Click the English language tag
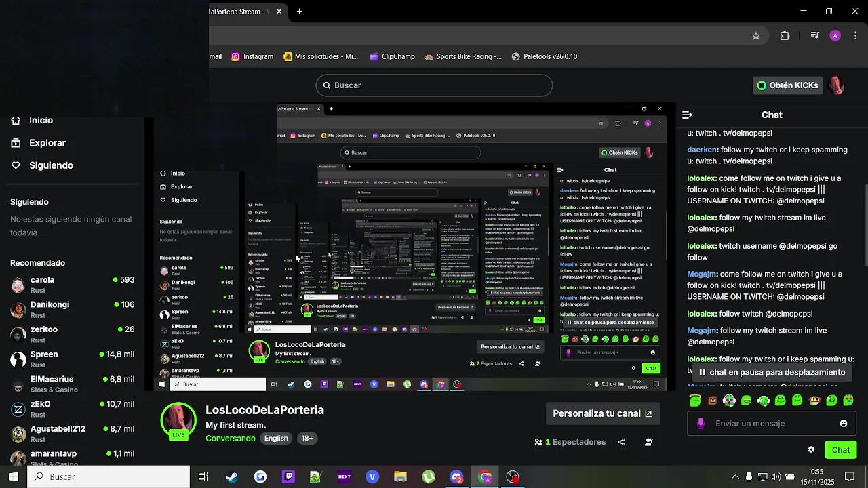 (276, 439)
